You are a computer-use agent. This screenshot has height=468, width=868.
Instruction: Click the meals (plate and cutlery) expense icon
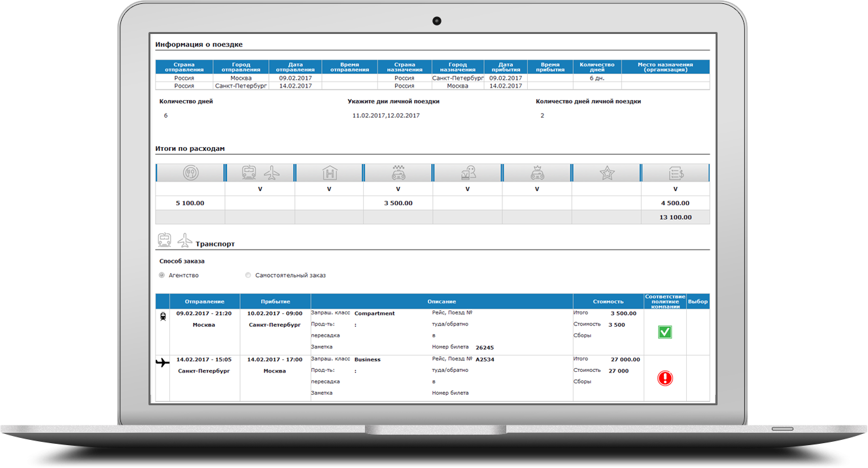tap(190, 173)
